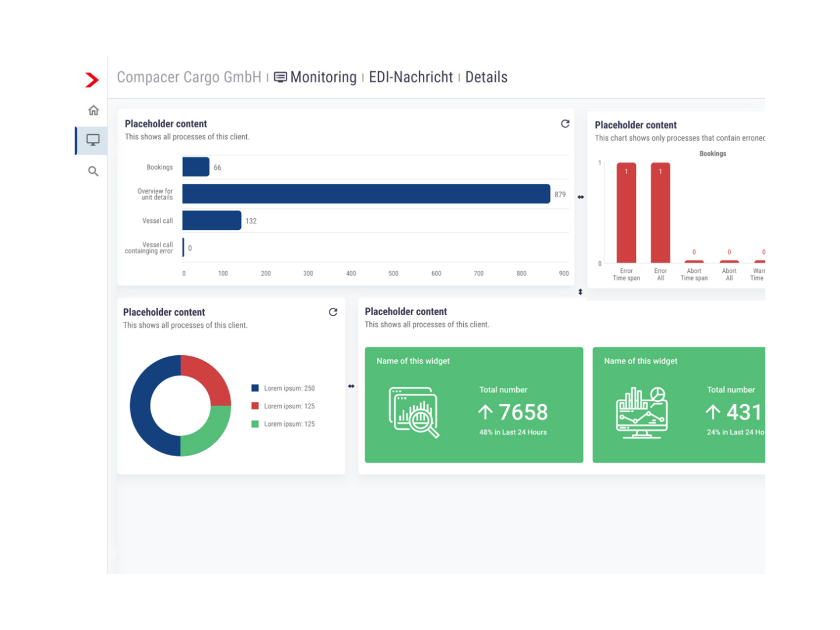
Task: Toggle the green Lorem ipsum: 125 legend entry
Action: click(283, 424)
